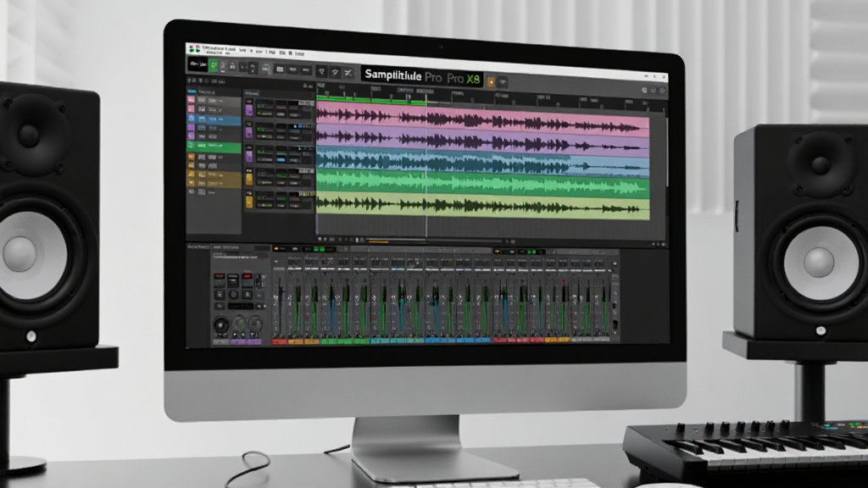Image resolution: width=868 pixels, height=488 pixels.
Task: Click the purple label under the middle master knob
Action: tap(238, 341)
